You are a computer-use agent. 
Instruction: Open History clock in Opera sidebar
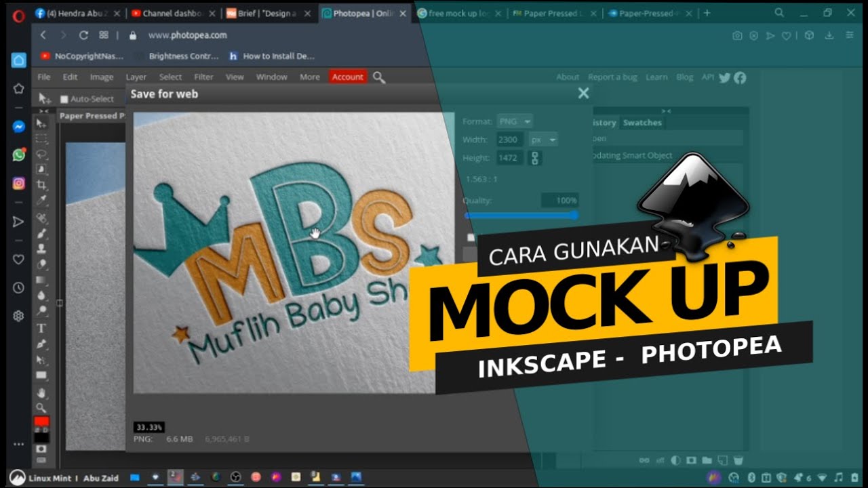pyautogui.click(x=18, y=287)
